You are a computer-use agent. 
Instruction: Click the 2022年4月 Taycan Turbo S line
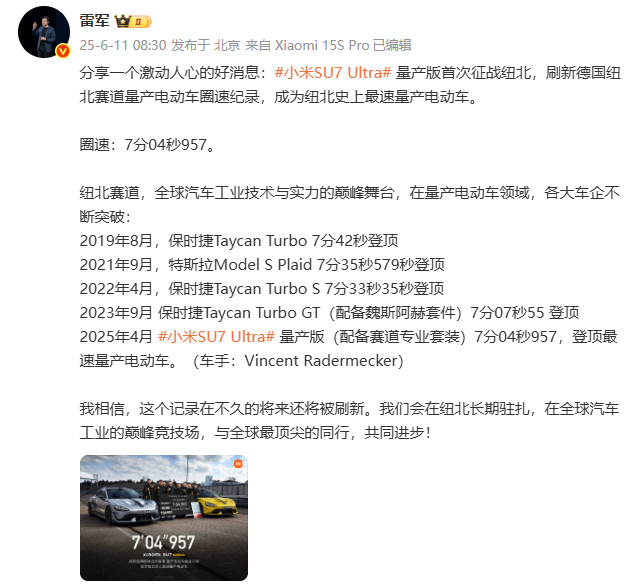click(262, 289)
